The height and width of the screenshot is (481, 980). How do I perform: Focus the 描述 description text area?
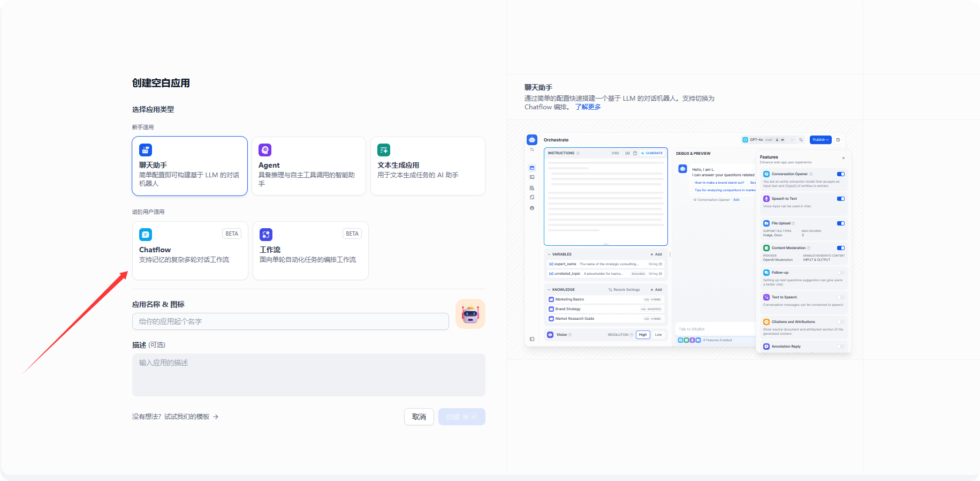point(308,375)
